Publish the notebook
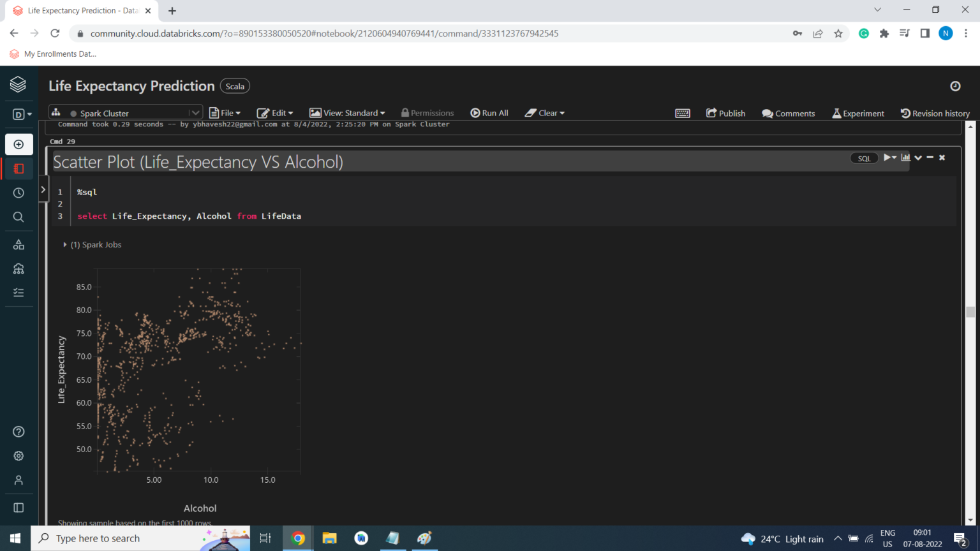The width and height of the screenshot is (980, 551). point(725,113)
